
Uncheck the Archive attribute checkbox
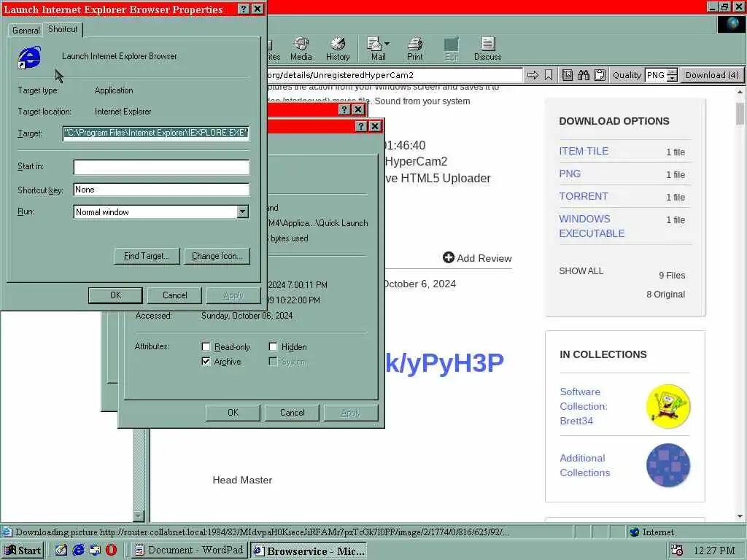tap(206, 362)
